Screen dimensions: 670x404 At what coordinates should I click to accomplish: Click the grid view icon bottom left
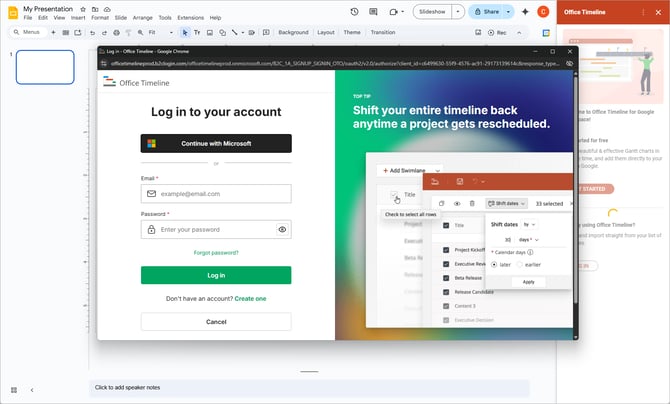pos(14,390)
